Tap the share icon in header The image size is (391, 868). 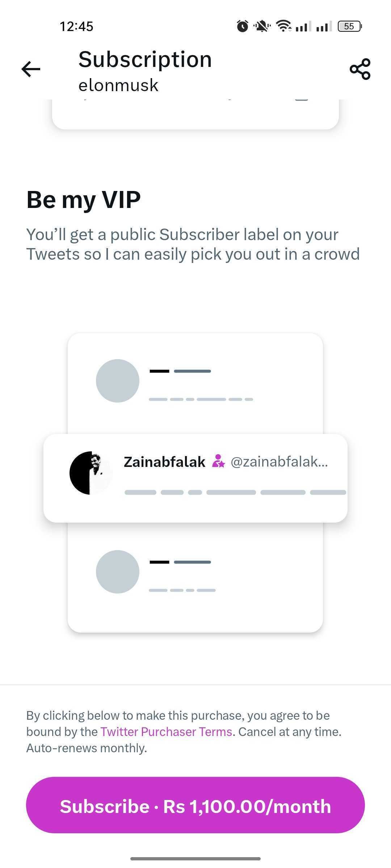tap(360, 69)
